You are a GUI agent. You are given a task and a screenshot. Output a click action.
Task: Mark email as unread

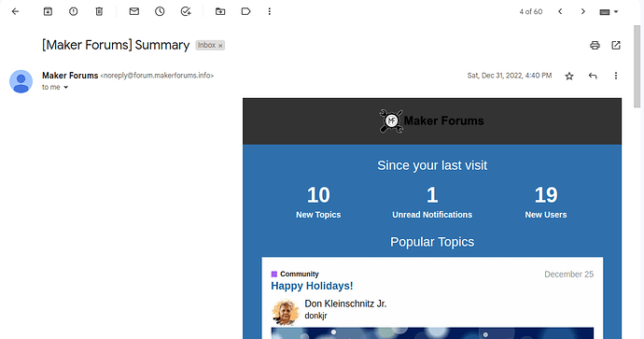pyautogui.click(x=133, y=11)
